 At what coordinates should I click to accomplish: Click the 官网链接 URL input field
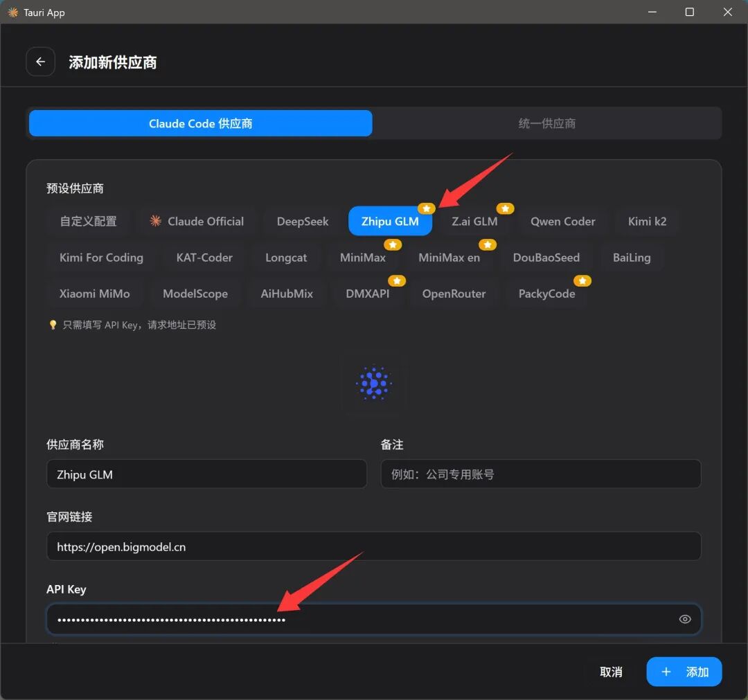pos(374,546)
